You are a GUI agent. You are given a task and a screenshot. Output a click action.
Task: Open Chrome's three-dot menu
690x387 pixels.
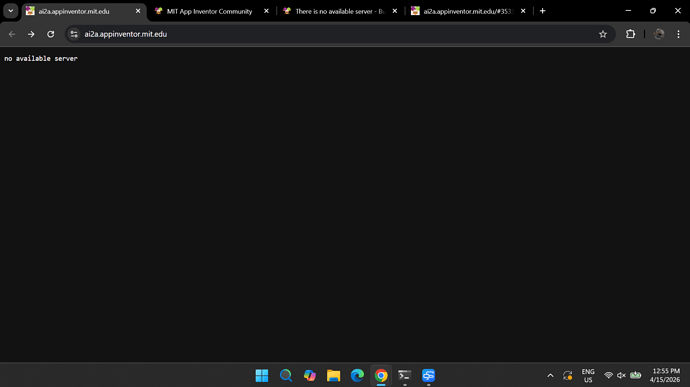coord(678,34)
